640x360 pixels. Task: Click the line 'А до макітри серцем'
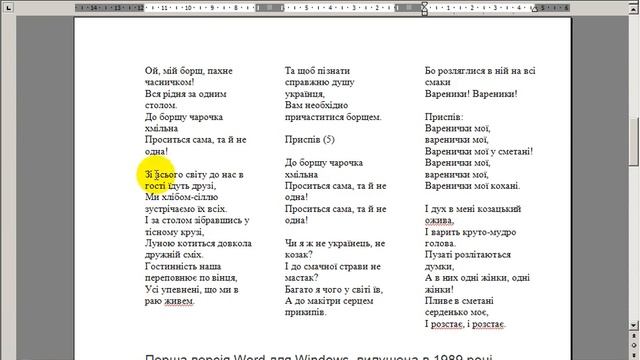pos(329,301)
